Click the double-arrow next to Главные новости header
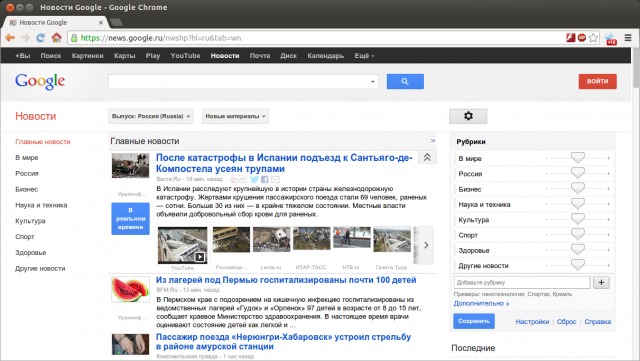The image size is (640, 361). (433, 140)
